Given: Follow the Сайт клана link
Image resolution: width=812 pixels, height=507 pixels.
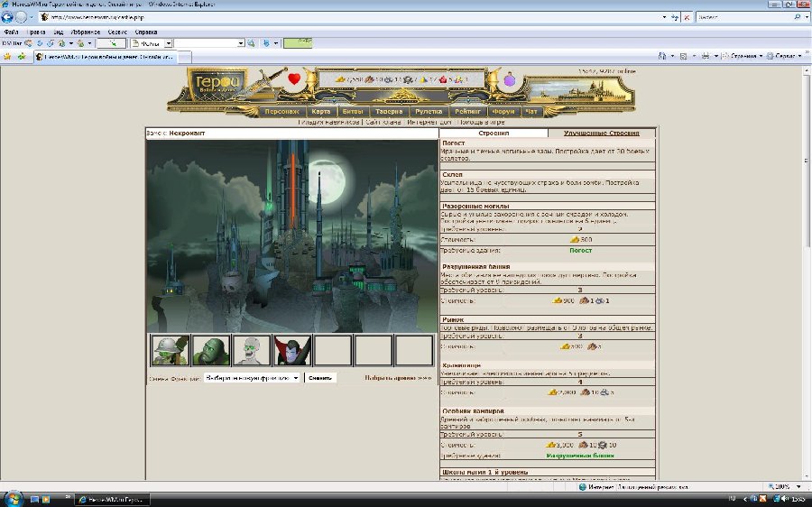Looking at the screenshot, I should tap(383, 122).
